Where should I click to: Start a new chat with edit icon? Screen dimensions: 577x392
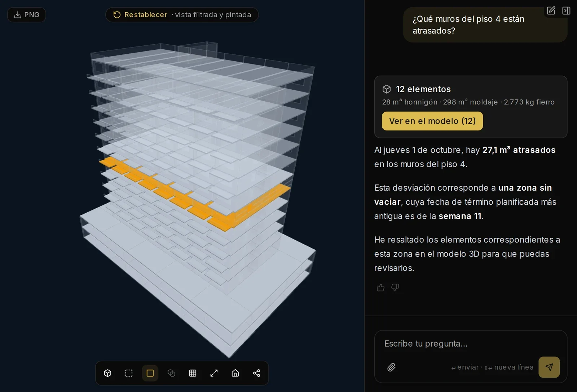551,10
